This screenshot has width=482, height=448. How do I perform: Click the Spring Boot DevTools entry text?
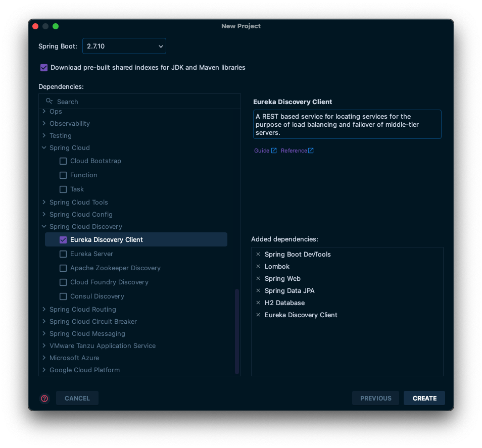pos(298,254)
